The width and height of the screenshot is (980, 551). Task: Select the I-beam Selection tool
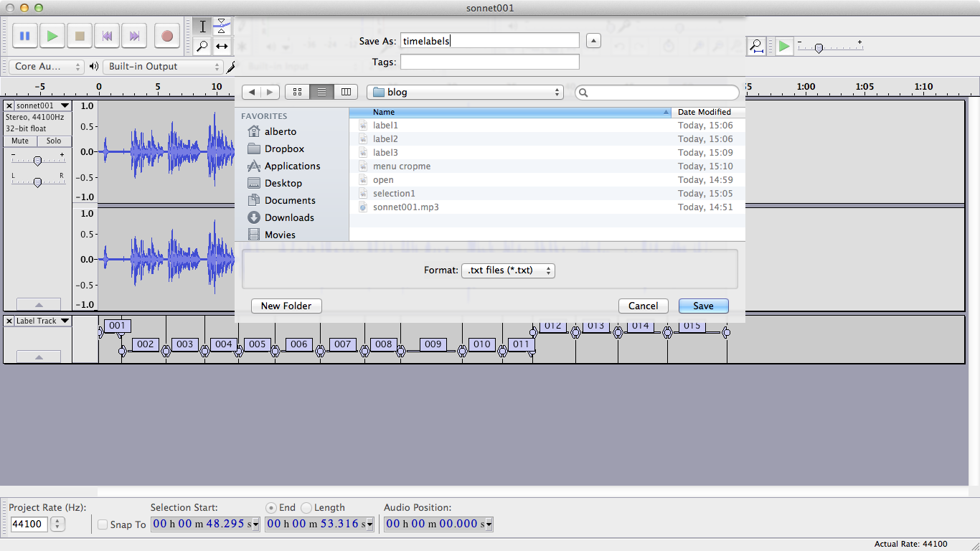pos(202,27)
